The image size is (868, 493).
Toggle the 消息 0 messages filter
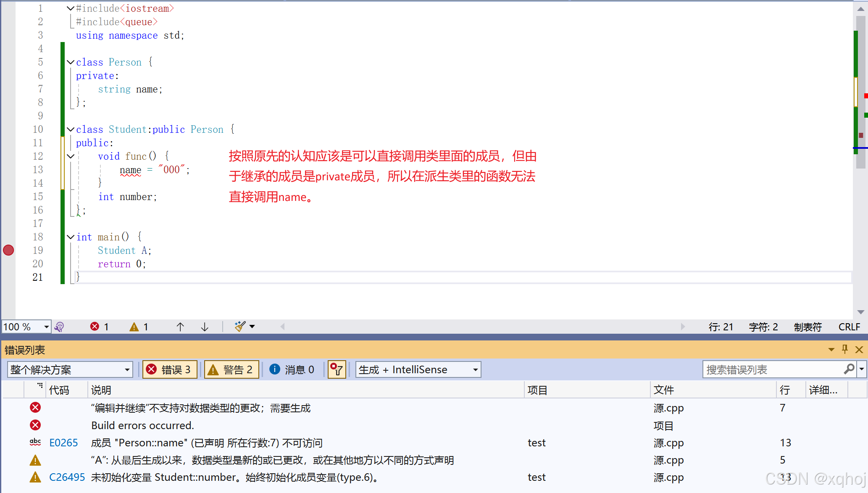click(x=292, y=369)
